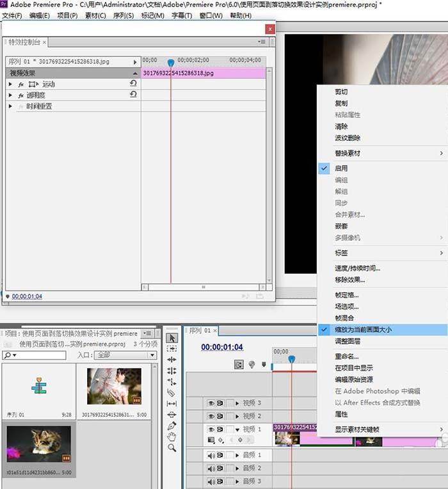Click the effect controls playhead marker
Viewport: 448px width, 489px height.
pos(170,63)
